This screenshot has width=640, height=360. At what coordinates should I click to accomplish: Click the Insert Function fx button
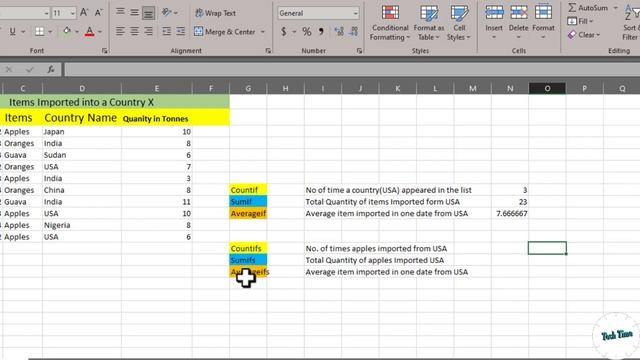51,69
